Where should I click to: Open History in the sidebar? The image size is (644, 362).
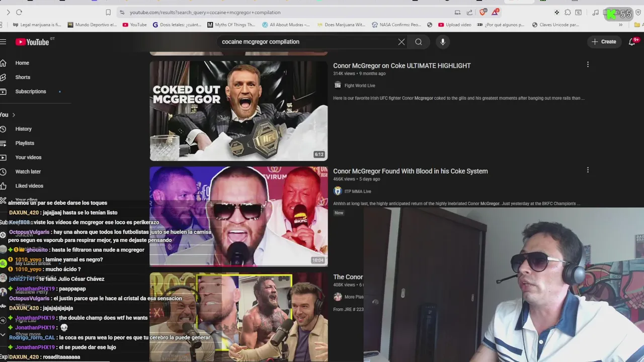23,129
